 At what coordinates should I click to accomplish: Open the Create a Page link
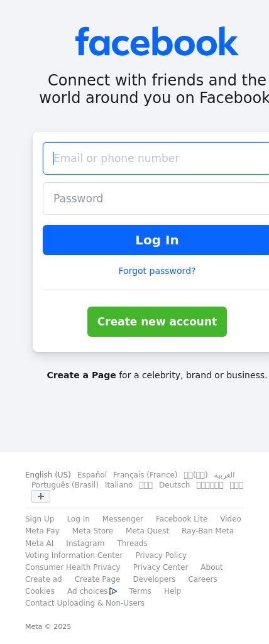click(x=81, y=375)
